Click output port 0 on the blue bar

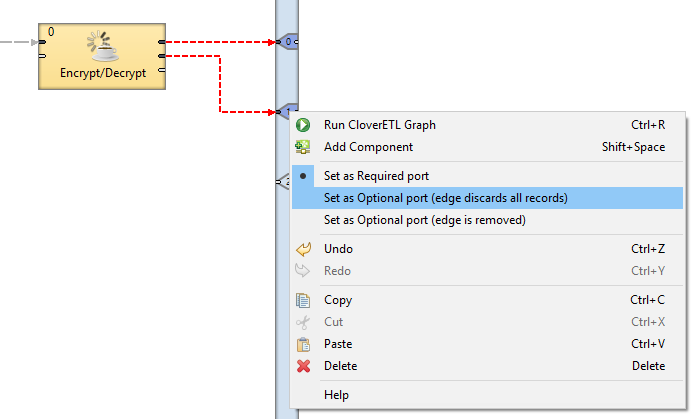tap(288, 42)
